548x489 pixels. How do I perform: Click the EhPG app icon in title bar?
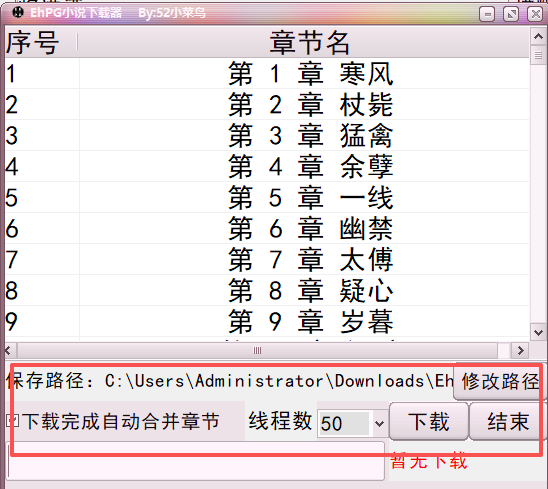(x=18, y=13)
